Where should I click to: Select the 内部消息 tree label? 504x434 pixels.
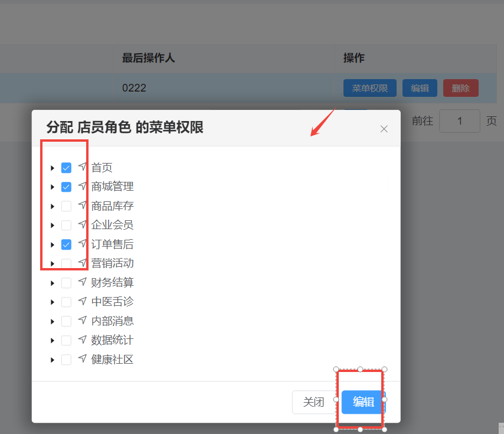point(112,321)
